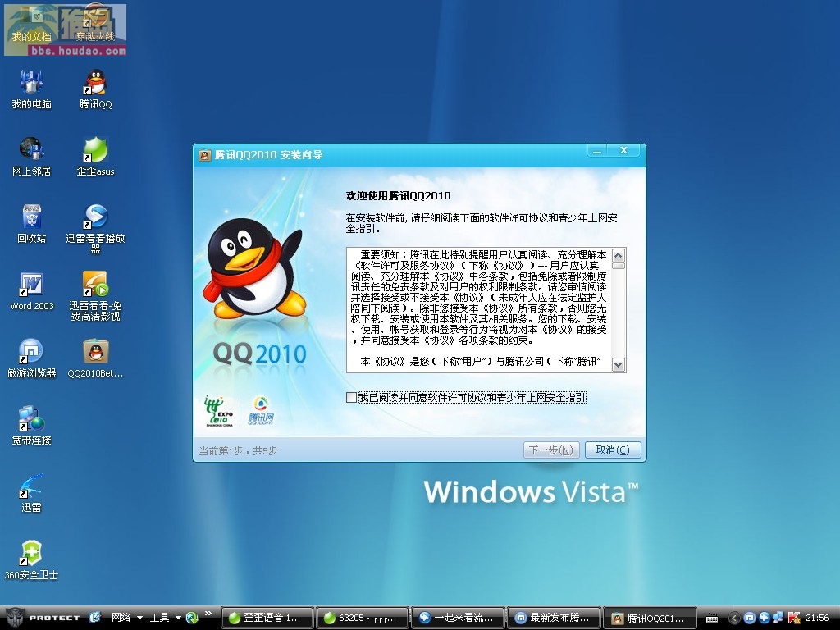Launch the 迅雷 desktop shortcut
The height and width of the screenshot is (630, 840).
point(32,493)
